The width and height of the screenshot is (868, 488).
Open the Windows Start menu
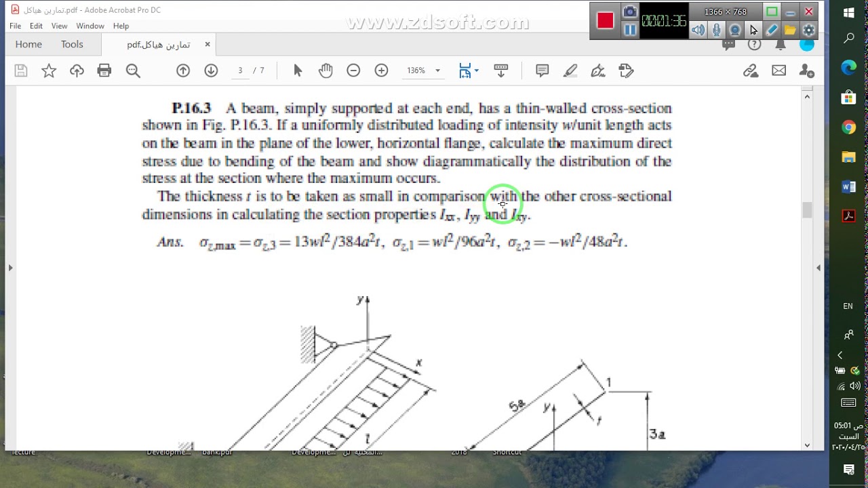click(x=848, y=13)
